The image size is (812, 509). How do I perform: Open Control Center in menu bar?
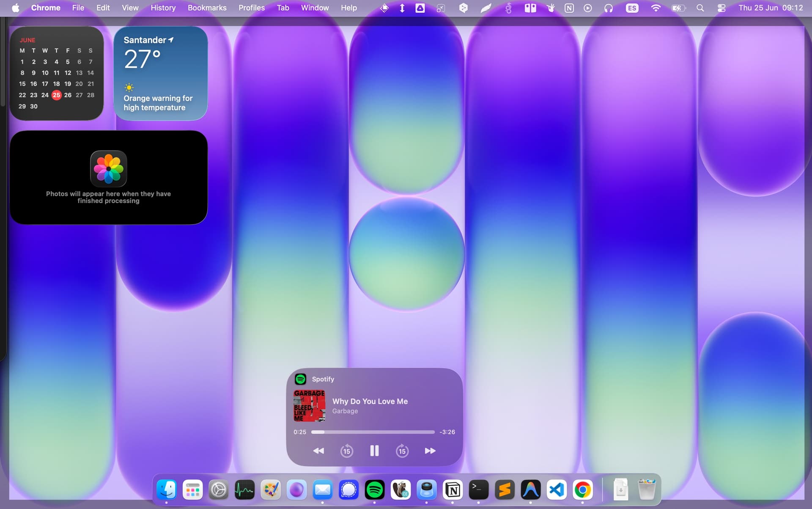(x=721, y=8)
